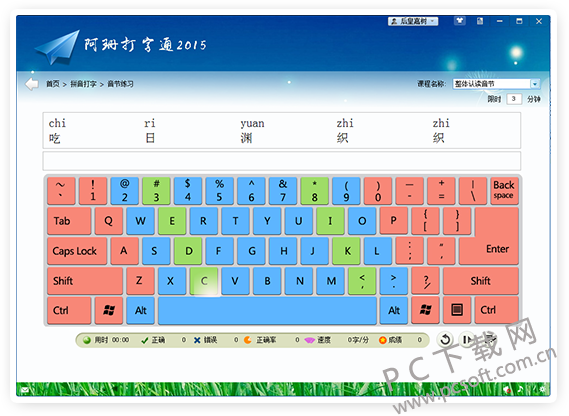Click the speed purple icon
Viewport: 569px width, 416px height.
pos(310,340)
